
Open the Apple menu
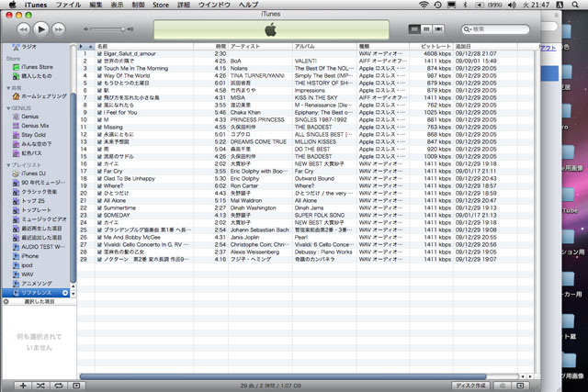(12, 5)
